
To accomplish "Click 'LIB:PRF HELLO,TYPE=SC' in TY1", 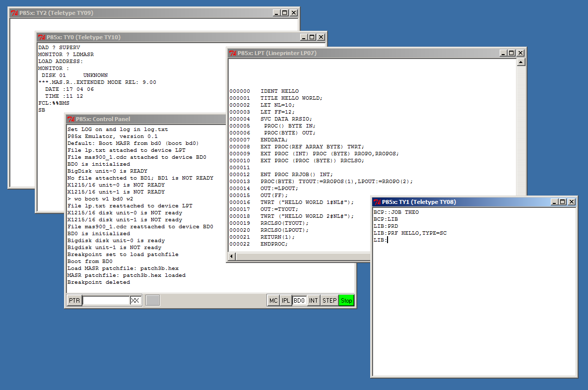I will coord(410,233).
